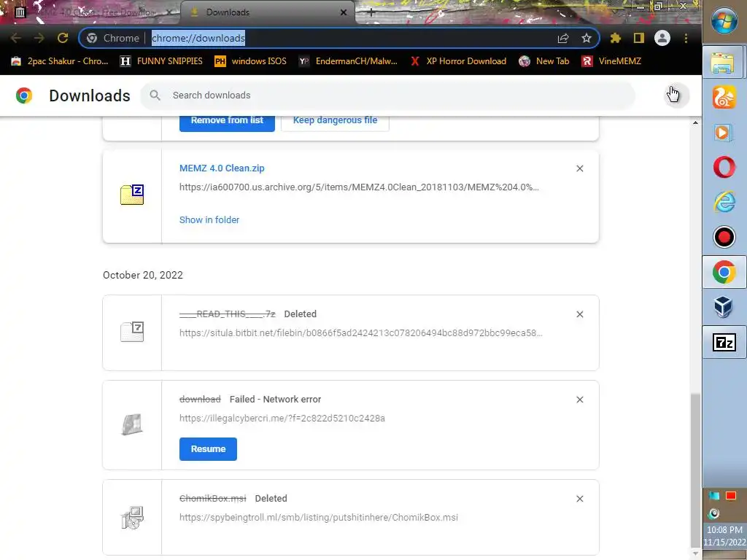This screenshot has height=560, width=747.
Task: Click the READ_THIS 7z file icon
Action: pyautogui.click(x=132, y=332)
